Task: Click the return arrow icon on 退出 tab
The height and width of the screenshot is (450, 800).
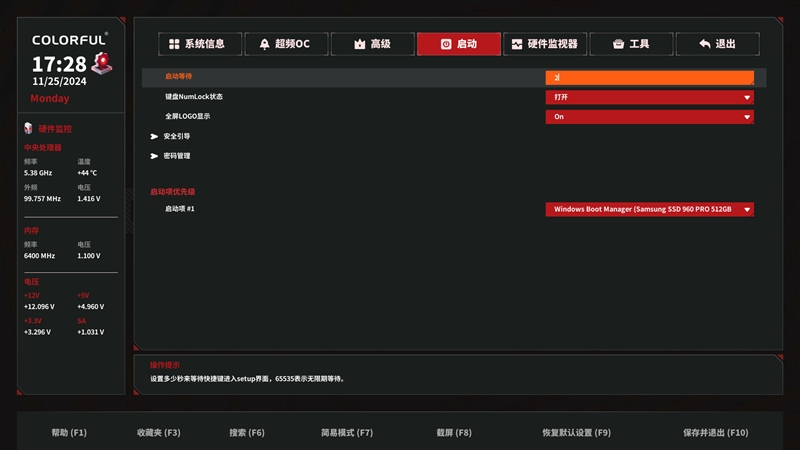Action: [x=705, y=44]
